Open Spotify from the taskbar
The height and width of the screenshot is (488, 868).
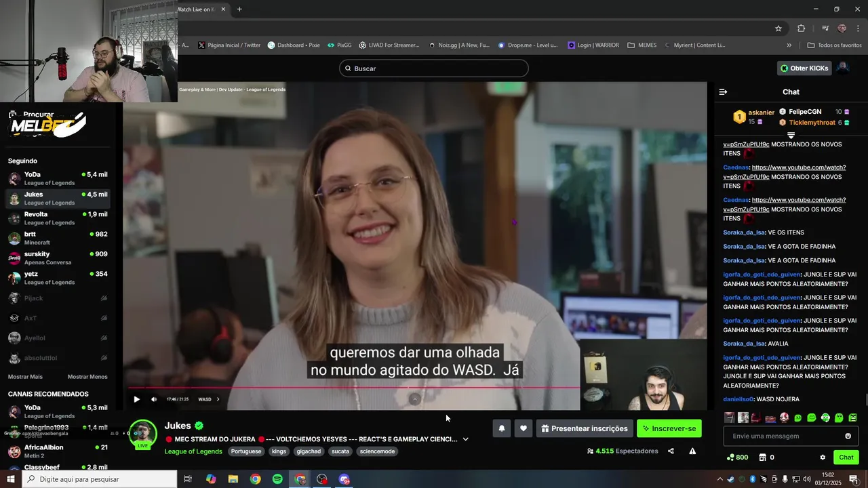click(277, 479)
